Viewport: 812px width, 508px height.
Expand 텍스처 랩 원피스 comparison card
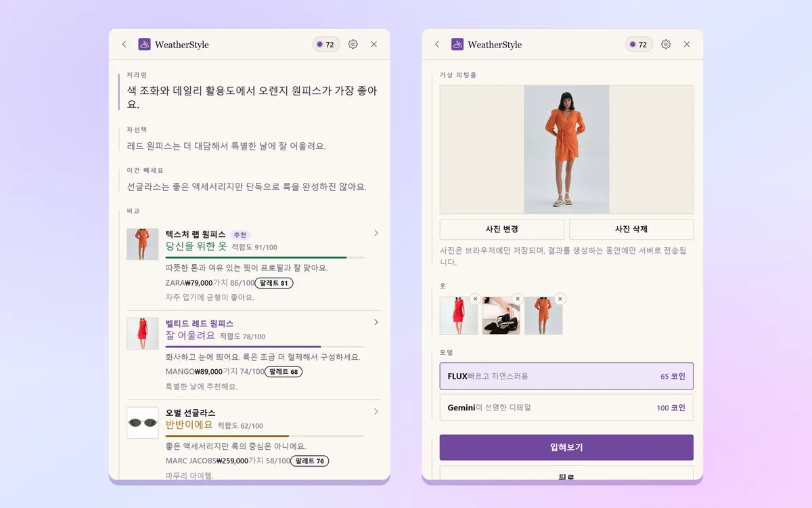(376, 233)
